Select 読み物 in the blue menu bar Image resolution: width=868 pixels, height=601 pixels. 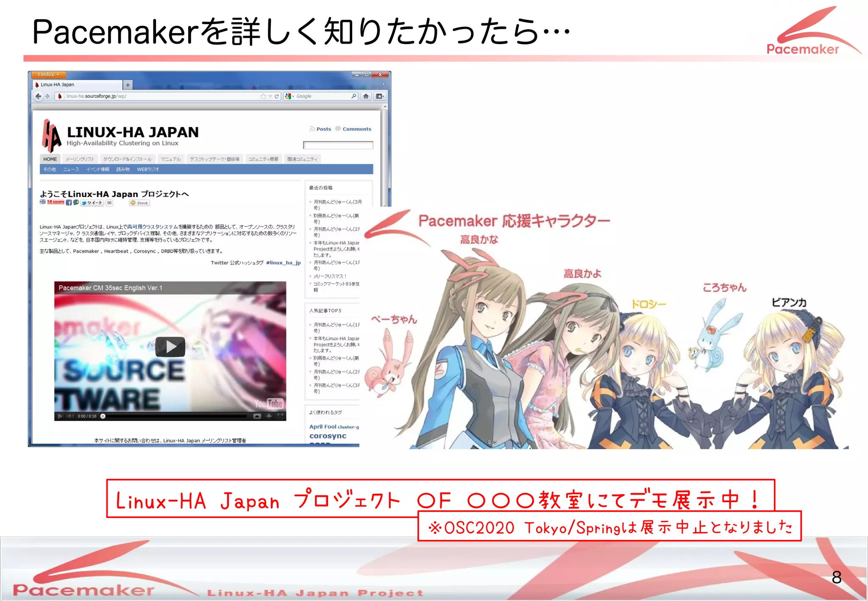123,169
